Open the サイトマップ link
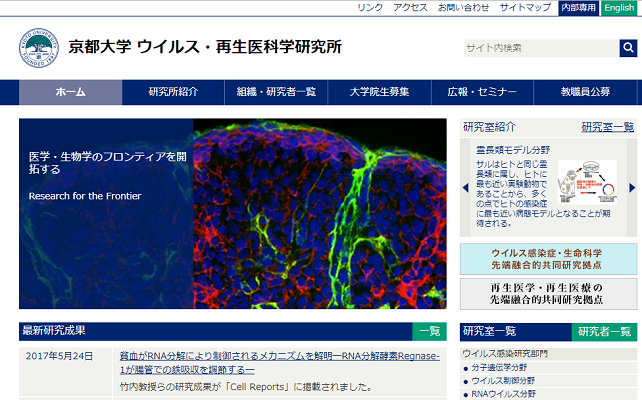The height and width of the screenshot is (400, 642). 525,7
